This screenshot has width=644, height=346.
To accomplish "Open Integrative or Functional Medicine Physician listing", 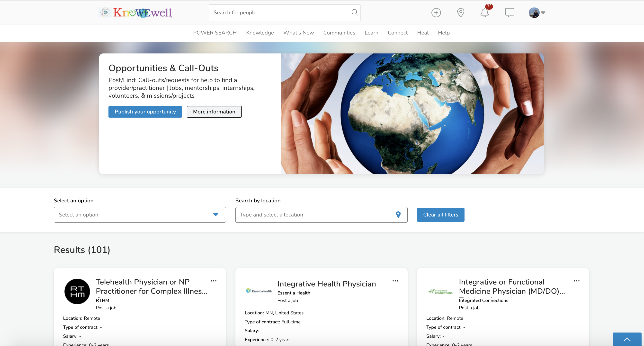I will pyautogui.click(x=512, y=286).
